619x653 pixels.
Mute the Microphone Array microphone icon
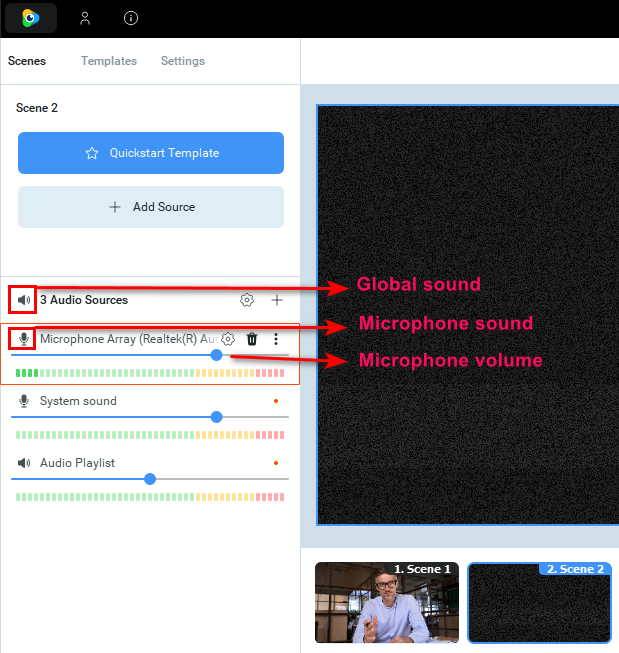click(x=24, y=339)
